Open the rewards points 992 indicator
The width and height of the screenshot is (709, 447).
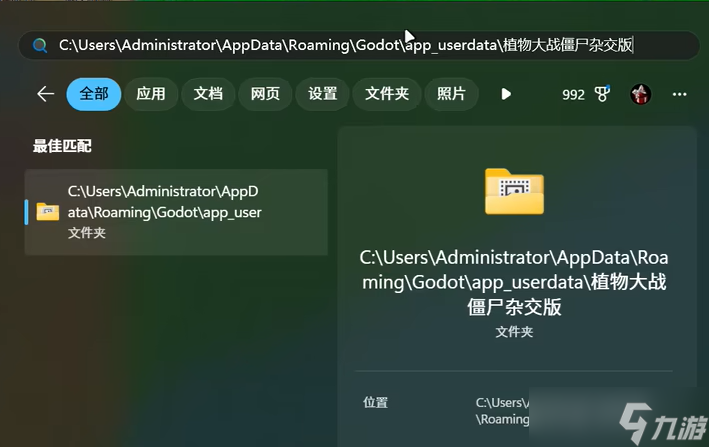point(573,94)
